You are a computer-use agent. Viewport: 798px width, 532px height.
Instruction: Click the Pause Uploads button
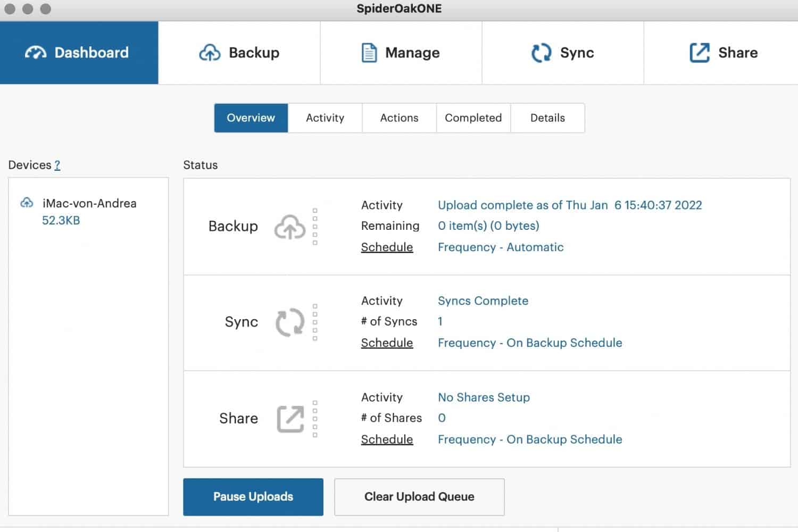click(253, 497)
